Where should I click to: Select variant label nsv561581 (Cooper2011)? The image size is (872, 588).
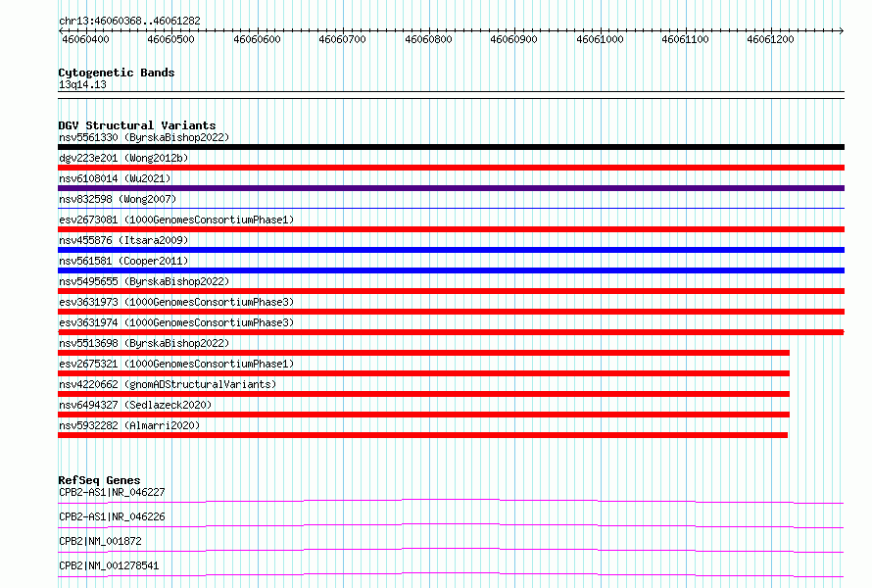click(123, 261)
